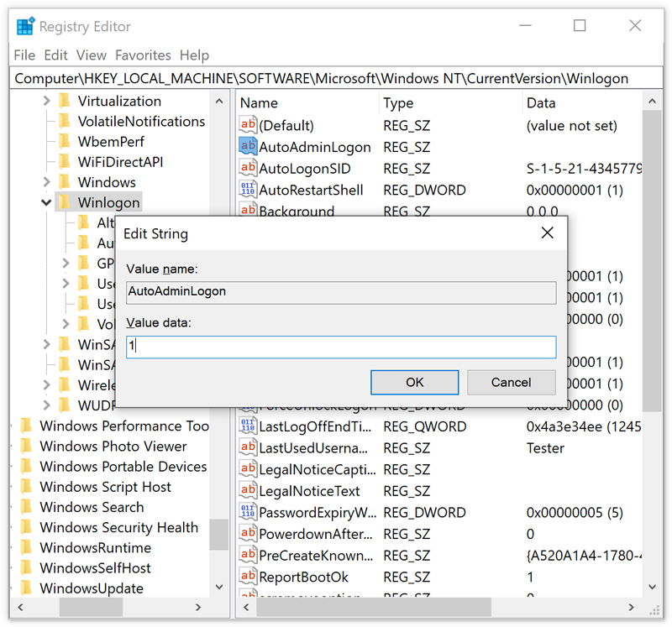Select the AutoRestartShell DWORD icon
672x627 pixels.
[248, 190]
